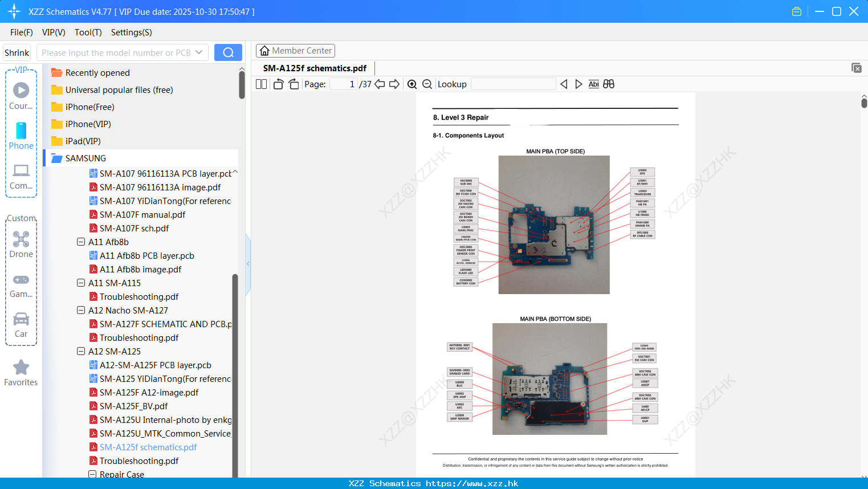Select Drone category in sidebar

tap(21, 244)
